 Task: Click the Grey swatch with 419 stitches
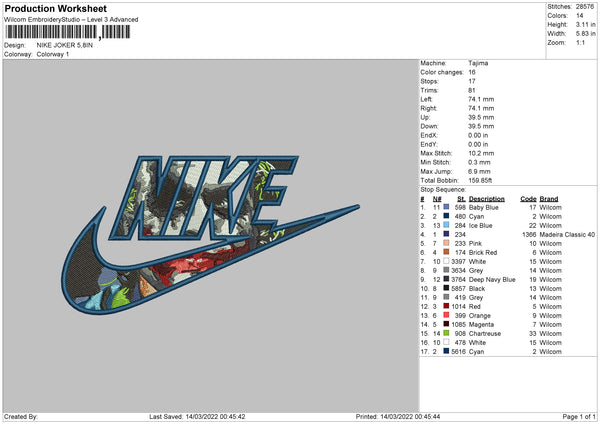446,297
